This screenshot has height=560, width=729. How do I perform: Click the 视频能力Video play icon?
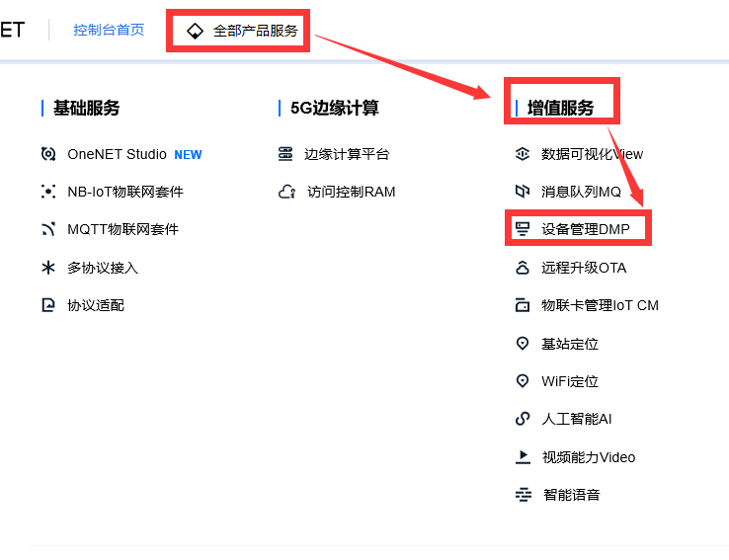pyautogui.click(x=523, y=457)
